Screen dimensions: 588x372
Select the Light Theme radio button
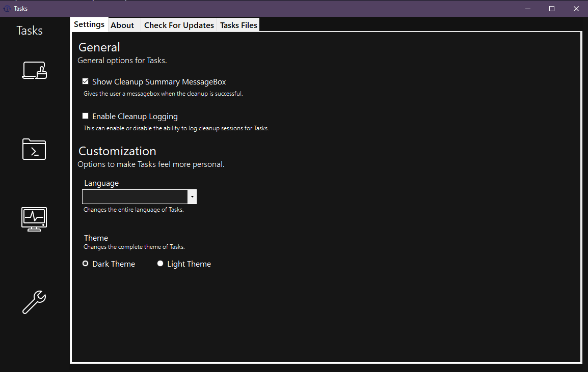point(160,264)
